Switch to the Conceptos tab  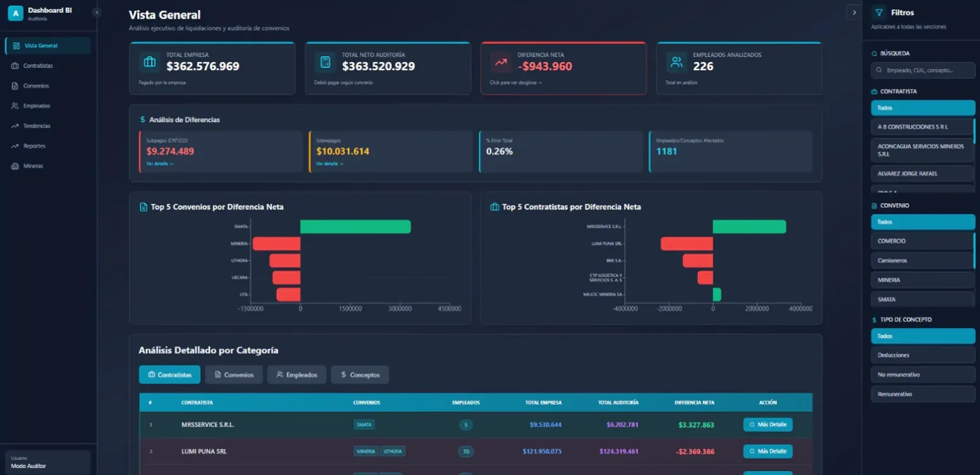pos(359,375)
